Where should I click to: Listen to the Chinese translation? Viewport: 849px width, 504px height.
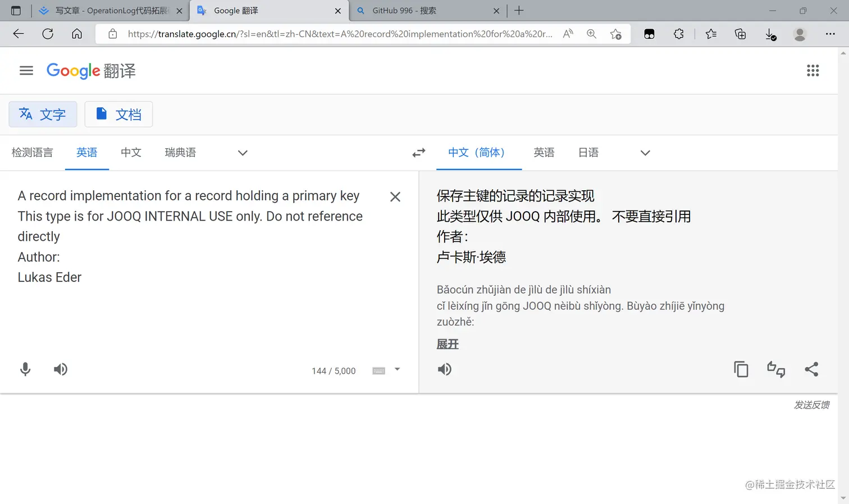click(x=445, y=369)
